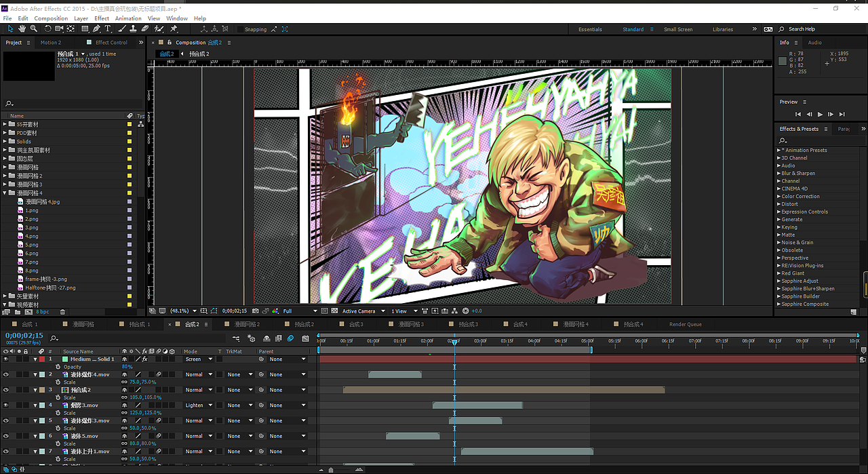The width and height of the screenshot is (868, 474).
Task: Open the Screen blending mode dropdown
Action: click(199, 359)
